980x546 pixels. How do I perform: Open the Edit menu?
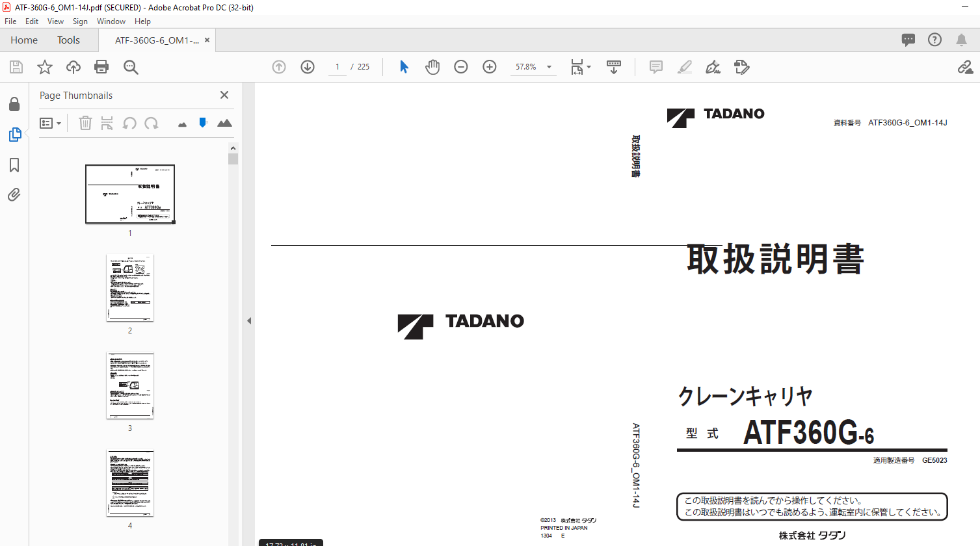pos(32,21)
